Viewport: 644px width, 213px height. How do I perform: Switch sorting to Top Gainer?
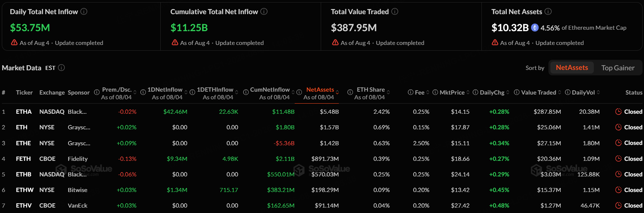[x=618, y=68]
